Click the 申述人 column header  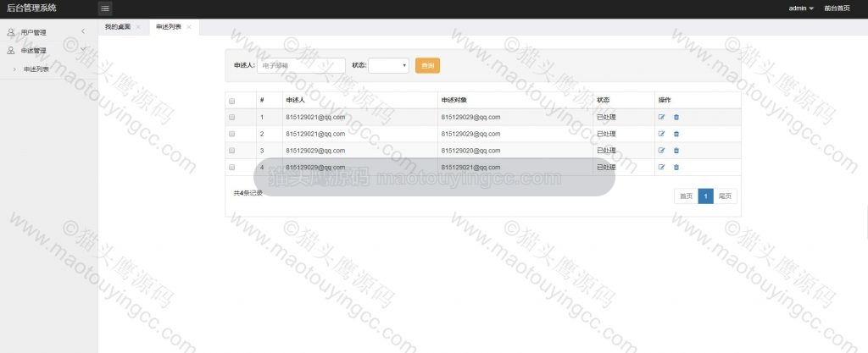point(296,101)
